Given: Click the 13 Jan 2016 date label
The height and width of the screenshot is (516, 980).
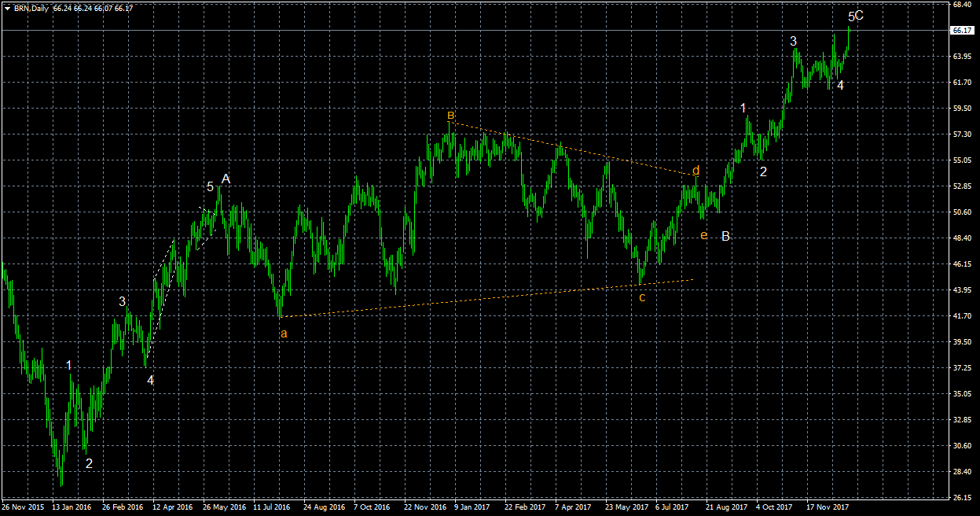Looking at the screenshot, I should [72, 508].
